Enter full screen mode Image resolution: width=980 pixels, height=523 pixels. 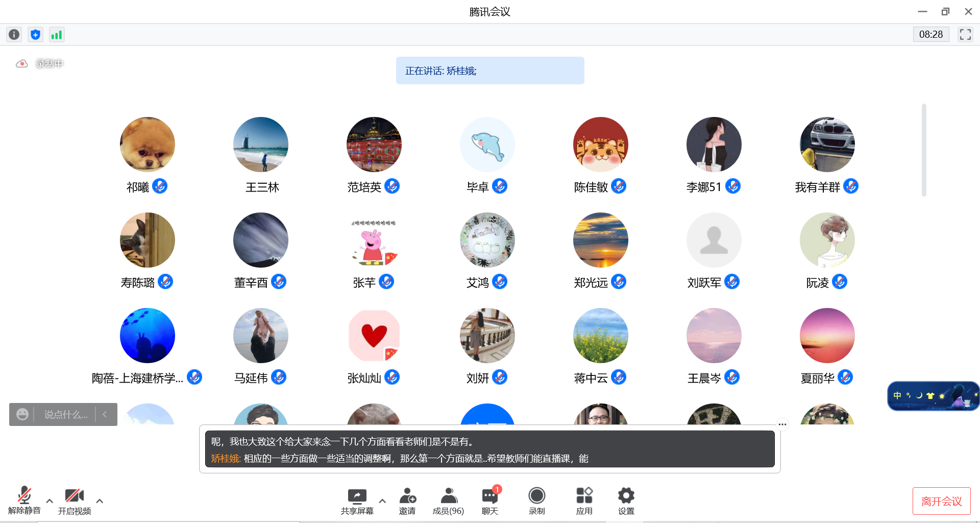965,34
